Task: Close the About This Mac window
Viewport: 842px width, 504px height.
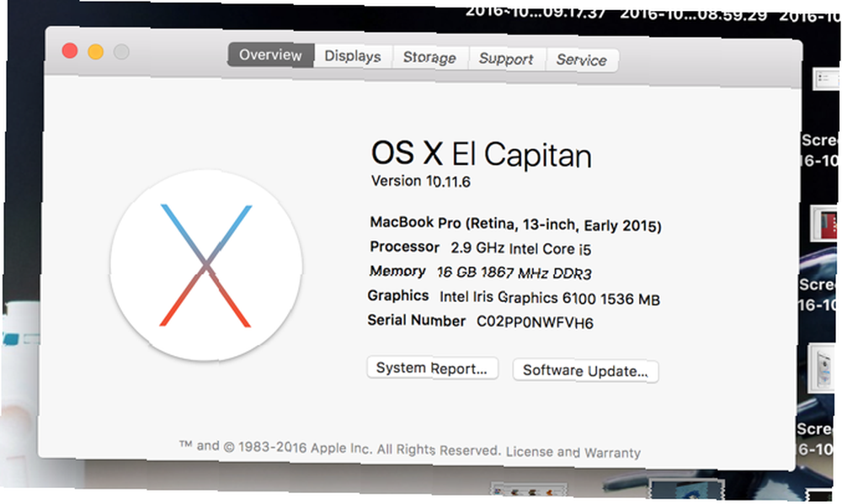Action: pos(70,51)
